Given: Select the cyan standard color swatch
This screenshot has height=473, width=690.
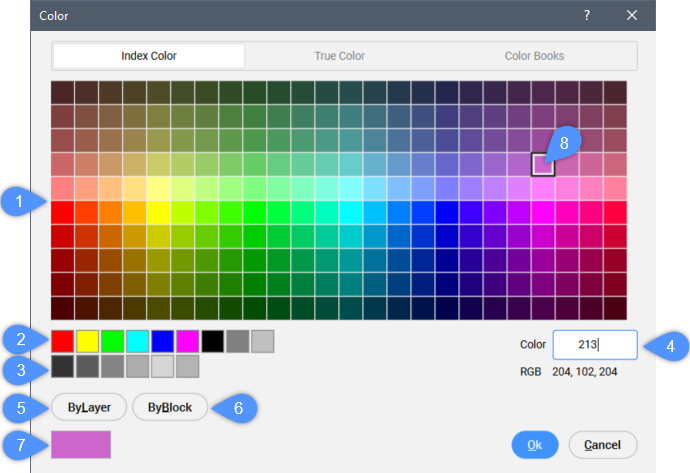Looking at the screenshot, I should click(x=138, y=342).
